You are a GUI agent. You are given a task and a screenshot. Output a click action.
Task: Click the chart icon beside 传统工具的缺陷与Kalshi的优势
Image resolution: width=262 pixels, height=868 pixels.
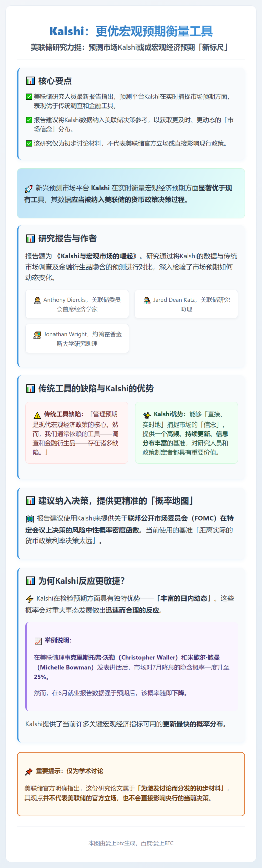coord(30,389)
